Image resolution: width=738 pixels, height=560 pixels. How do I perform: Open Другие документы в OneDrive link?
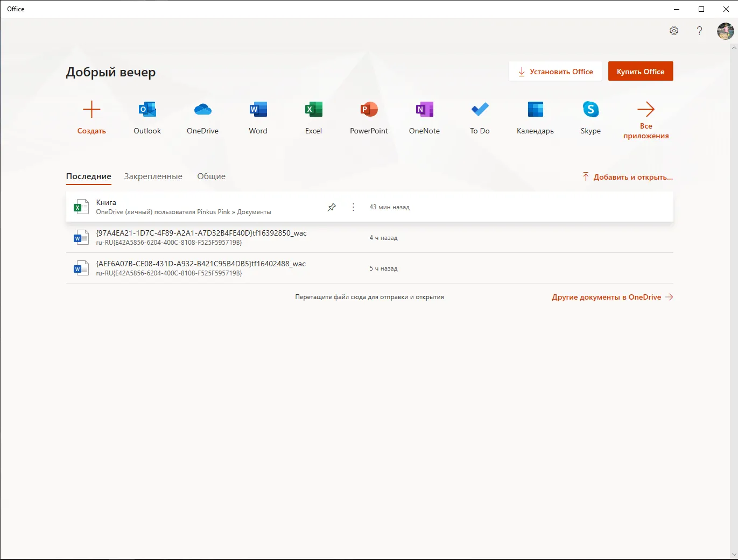pos(613,297)
